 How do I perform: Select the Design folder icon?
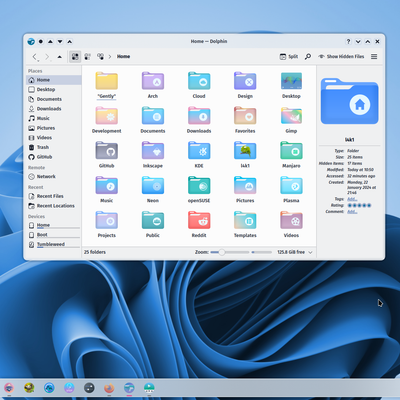click(x=245, y=81)
